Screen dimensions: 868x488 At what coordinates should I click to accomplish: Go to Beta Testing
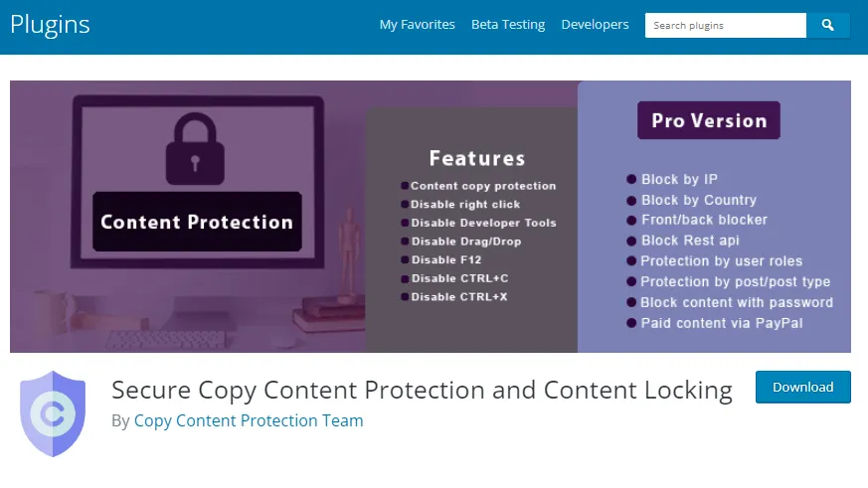coord(508,25)
